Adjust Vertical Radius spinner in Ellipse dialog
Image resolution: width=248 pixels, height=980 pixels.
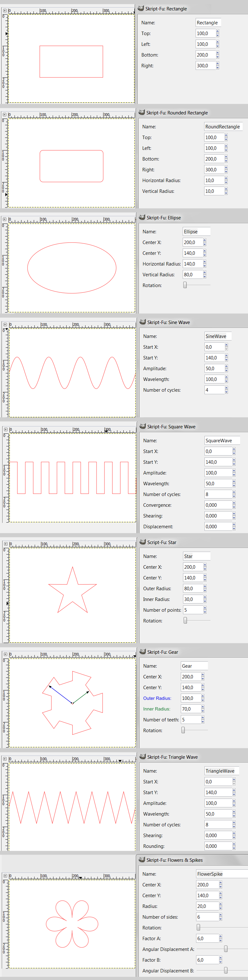click(x=205, y=274)
